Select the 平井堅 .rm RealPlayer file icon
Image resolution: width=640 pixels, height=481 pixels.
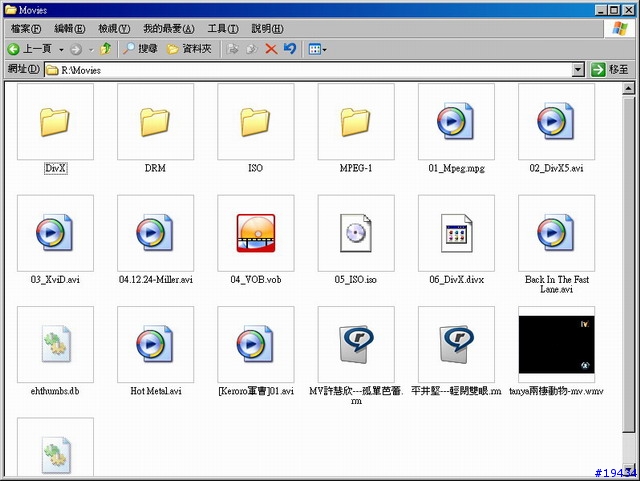[x=456, y=344]
